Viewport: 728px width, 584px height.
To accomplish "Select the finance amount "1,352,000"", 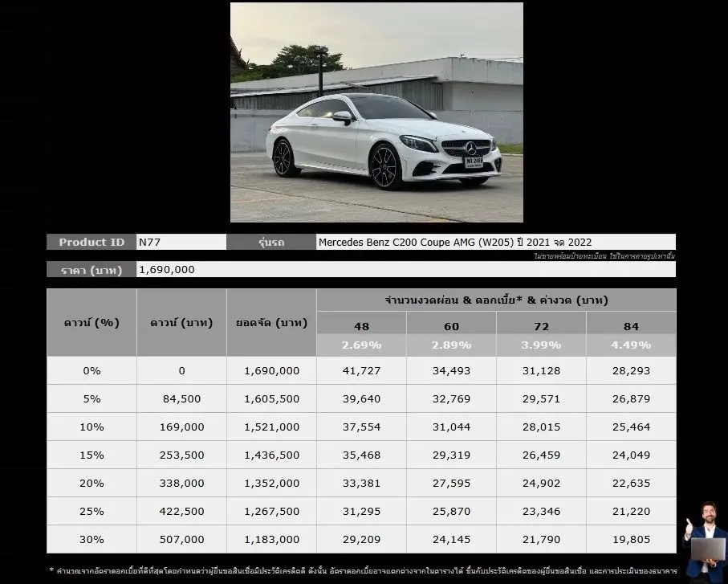I will coord(271,483).
